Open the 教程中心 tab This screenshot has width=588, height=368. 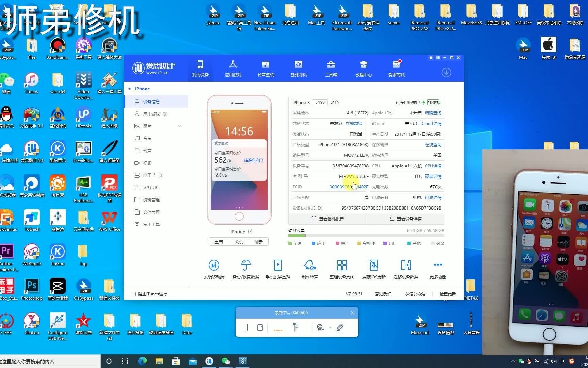[363, 68]
